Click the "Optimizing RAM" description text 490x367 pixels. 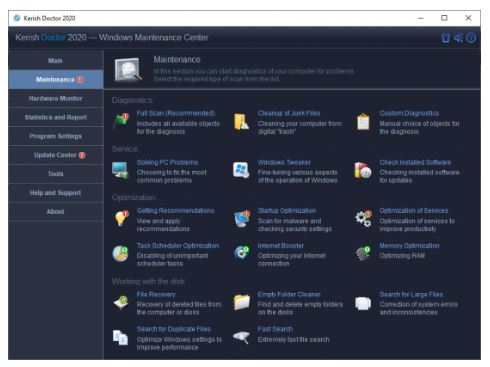click(402, 256)
